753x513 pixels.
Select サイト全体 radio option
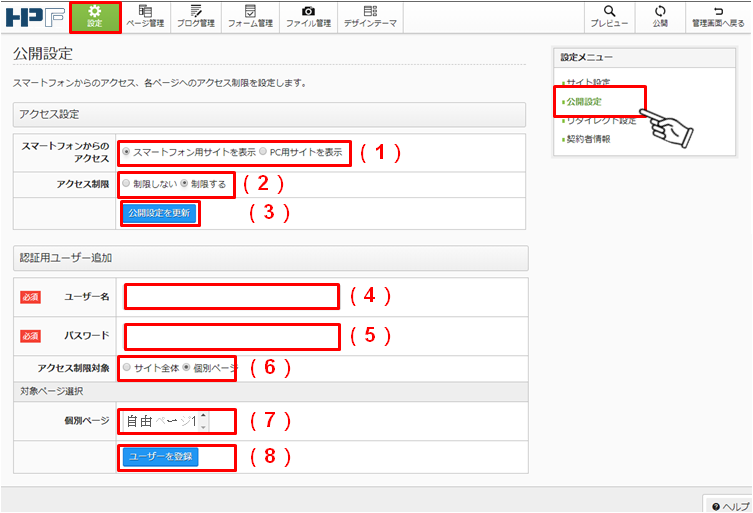[x=127, y=367]
